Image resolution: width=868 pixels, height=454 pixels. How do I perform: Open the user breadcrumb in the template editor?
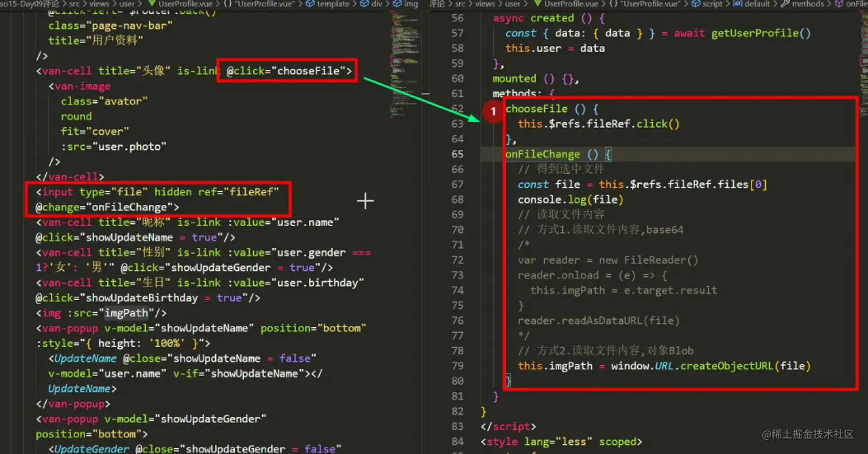(127, 4)
